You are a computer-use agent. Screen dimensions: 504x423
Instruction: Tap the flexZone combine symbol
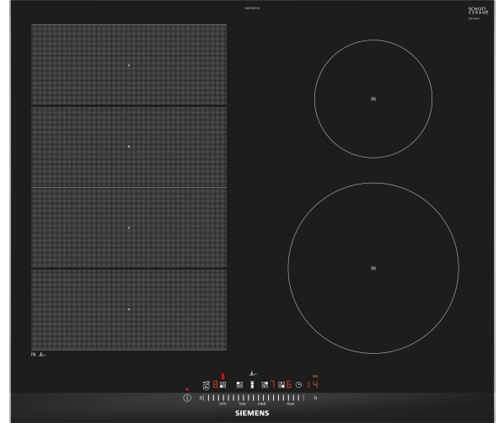click(252, 385)
